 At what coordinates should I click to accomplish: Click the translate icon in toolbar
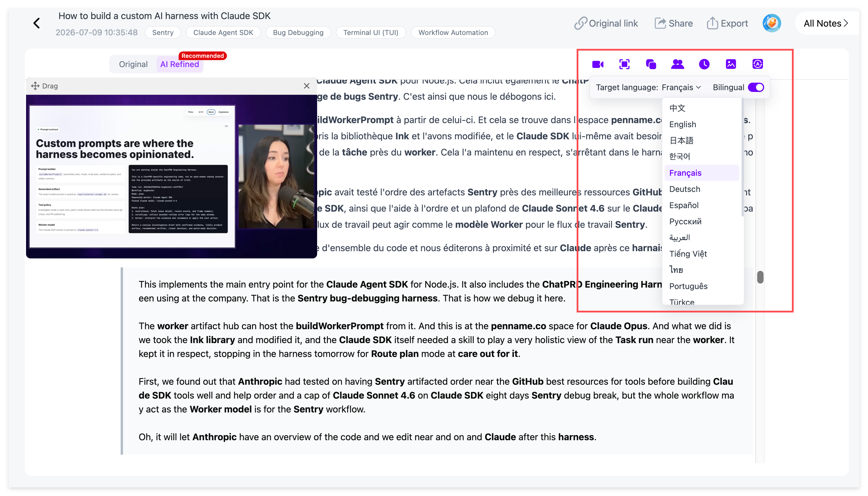point(757,64)
